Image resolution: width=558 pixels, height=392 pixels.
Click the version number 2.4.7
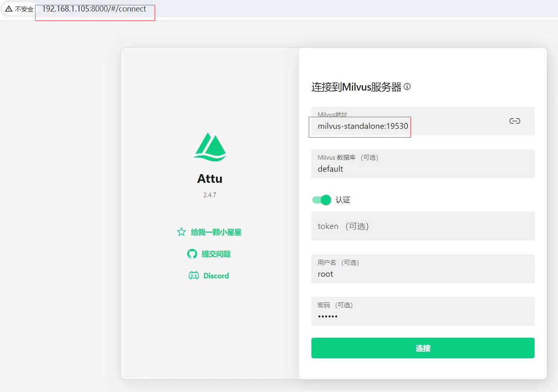coord(210,195)
